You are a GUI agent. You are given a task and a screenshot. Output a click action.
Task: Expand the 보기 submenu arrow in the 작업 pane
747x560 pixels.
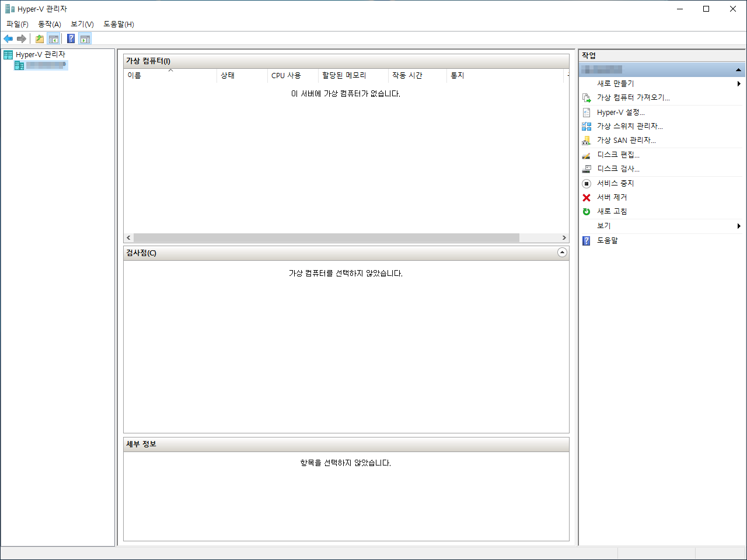click(x=739, y=226)
